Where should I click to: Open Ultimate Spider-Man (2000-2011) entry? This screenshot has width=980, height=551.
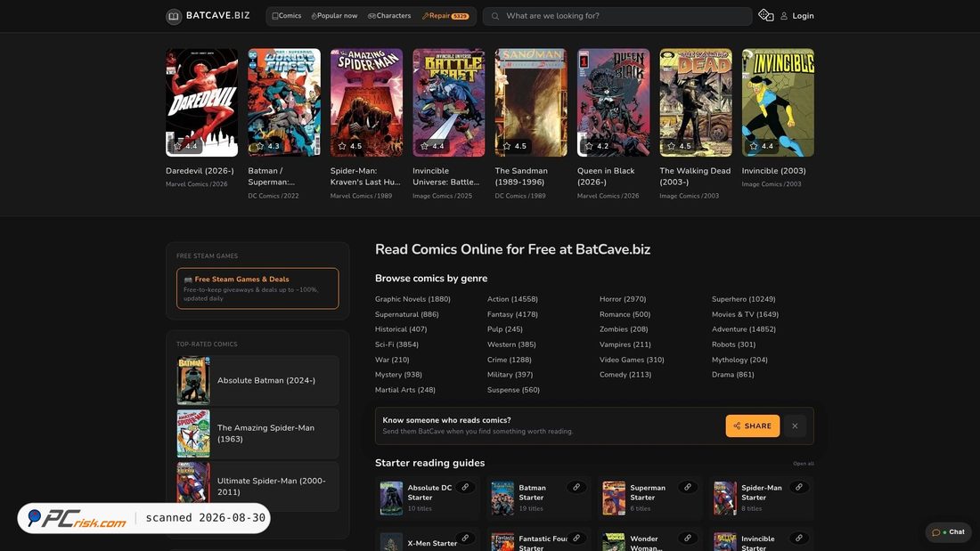pos(257,487)
